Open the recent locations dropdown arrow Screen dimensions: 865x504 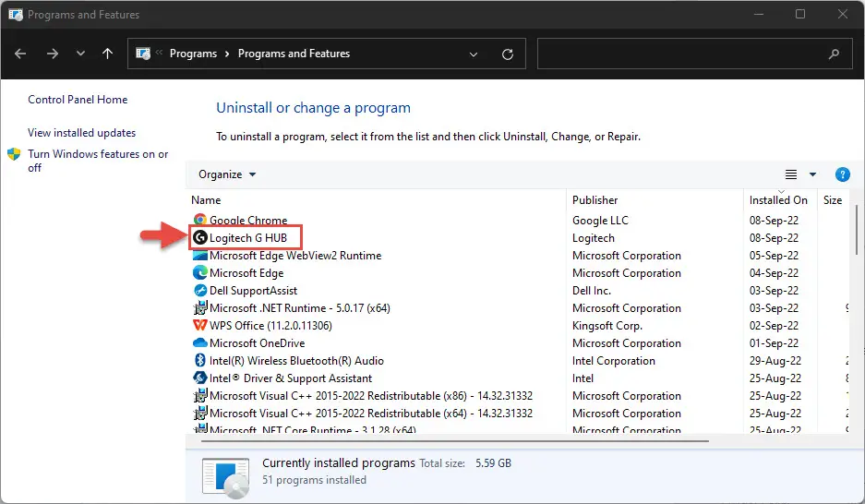[80, 54]
